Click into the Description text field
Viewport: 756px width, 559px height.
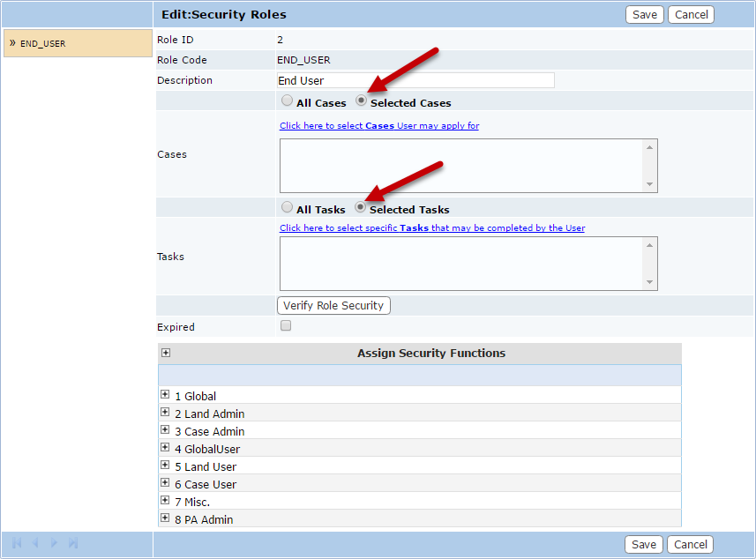tap(415, 80)
